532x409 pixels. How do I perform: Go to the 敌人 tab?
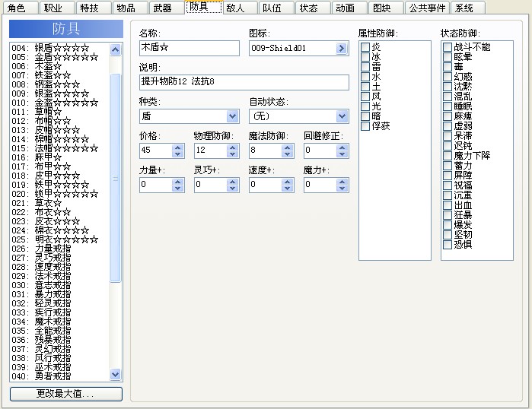[x=241, y=8]
